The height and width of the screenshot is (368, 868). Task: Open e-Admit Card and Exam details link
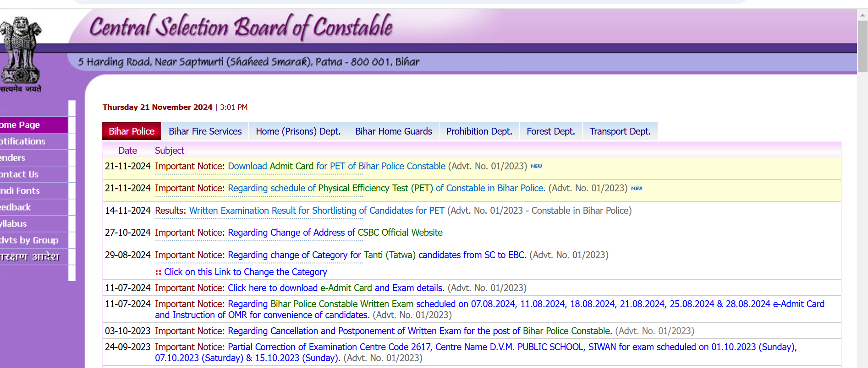point(336,288)
